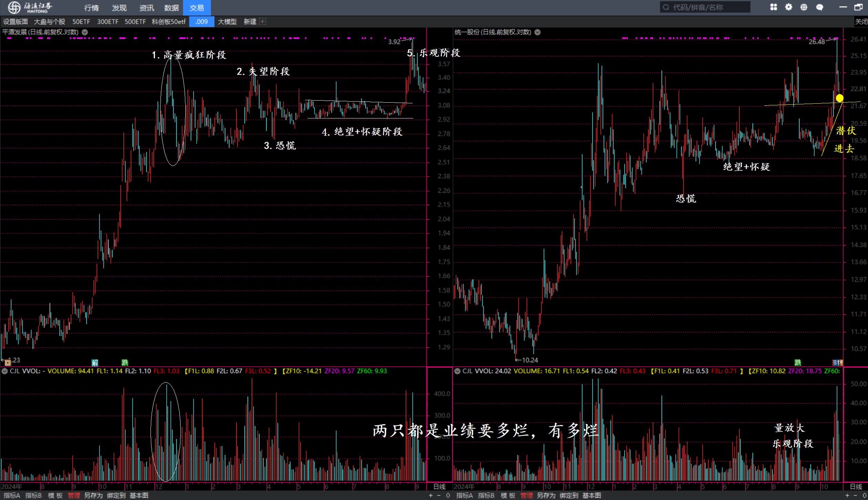Click the plus icon next to 新建
This screenshot has width=868, height=500.
pos(262,22)
